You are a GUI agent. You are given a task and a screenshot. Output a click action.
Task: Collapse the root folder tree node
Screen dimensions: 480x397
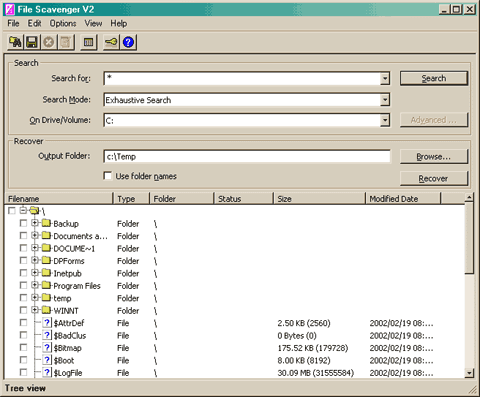tap(23, 210)
